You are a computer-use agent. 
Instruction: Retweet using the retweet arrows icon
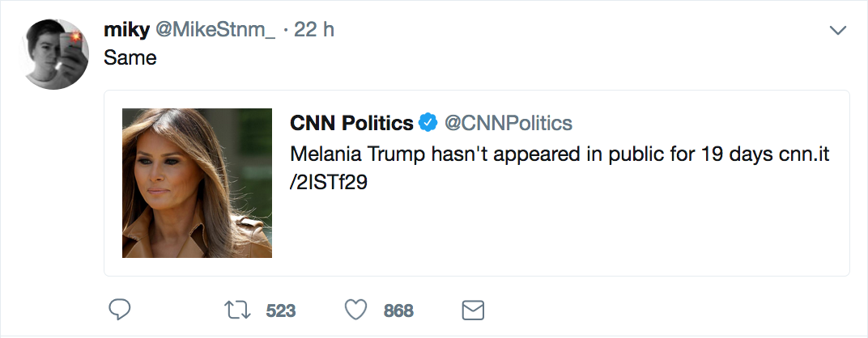[238, 310]
